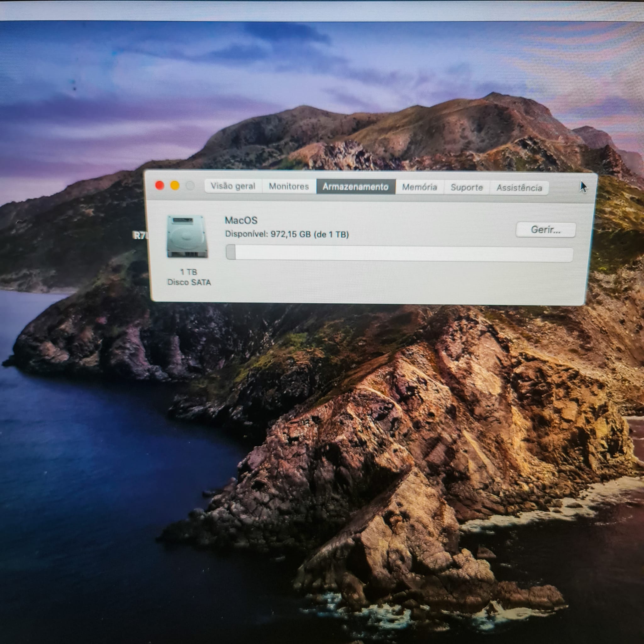Click the grayed-out zoom window button
The image size is (644, 644).
pos(190,186)
